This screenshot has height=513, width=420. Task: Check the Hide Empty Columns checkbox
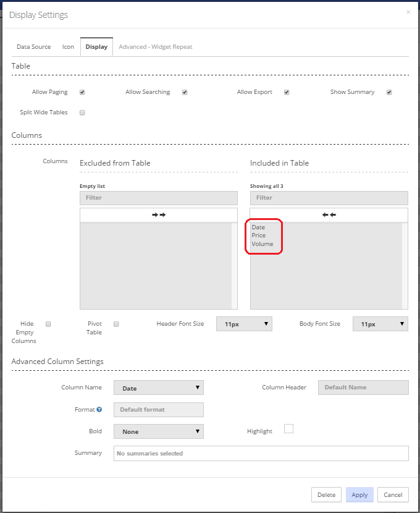48,324
